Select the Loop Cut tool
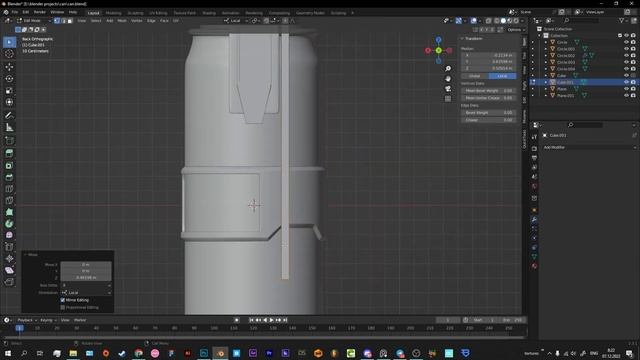640x360 pixels. (x=9, y=189)
